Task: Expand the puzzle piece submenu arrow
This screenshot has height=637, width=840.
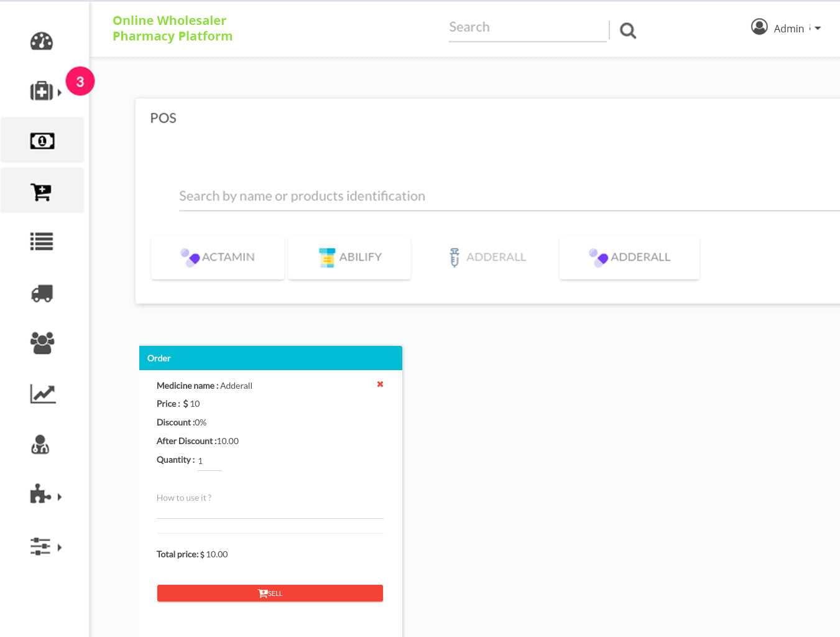Action: (60, 496)
